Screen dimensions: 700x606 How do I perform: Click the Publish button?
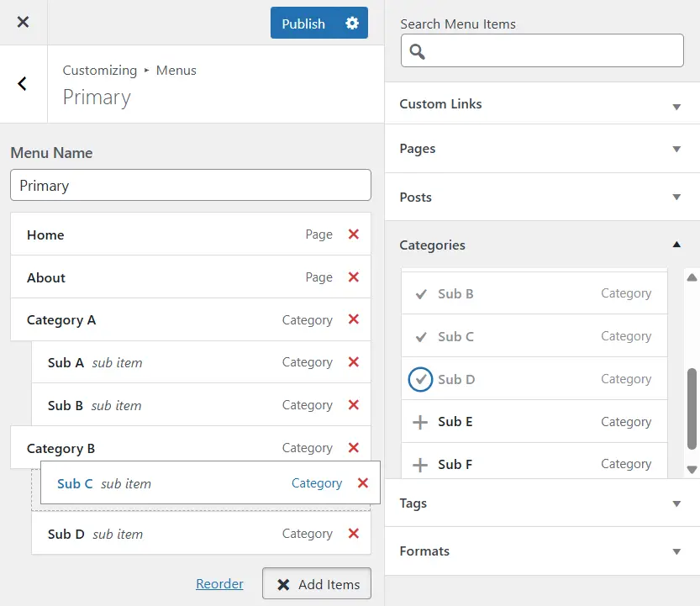(x=303, y=24)
